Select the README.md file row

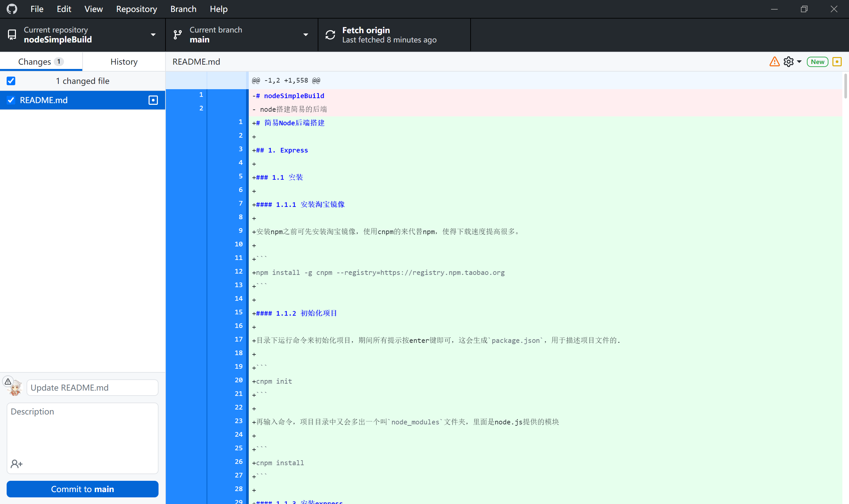point(83,100)
